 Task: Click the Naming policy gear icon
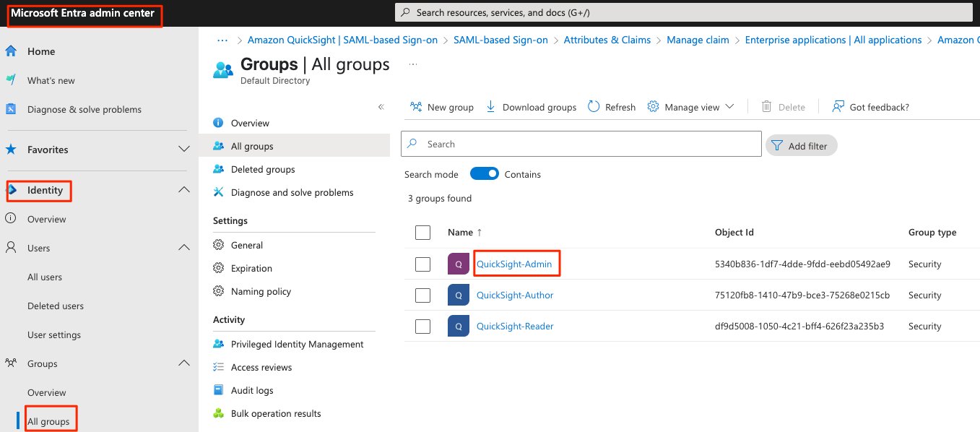point(219,291)
